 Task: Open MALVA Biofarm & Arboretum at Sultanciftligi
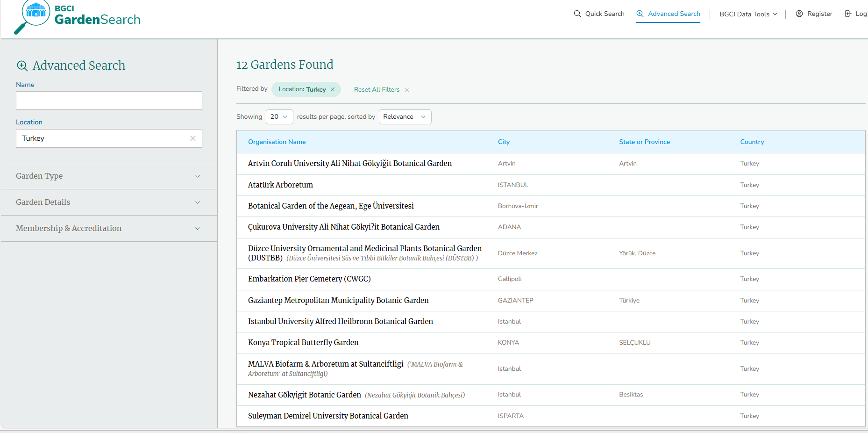coord(326,364)
